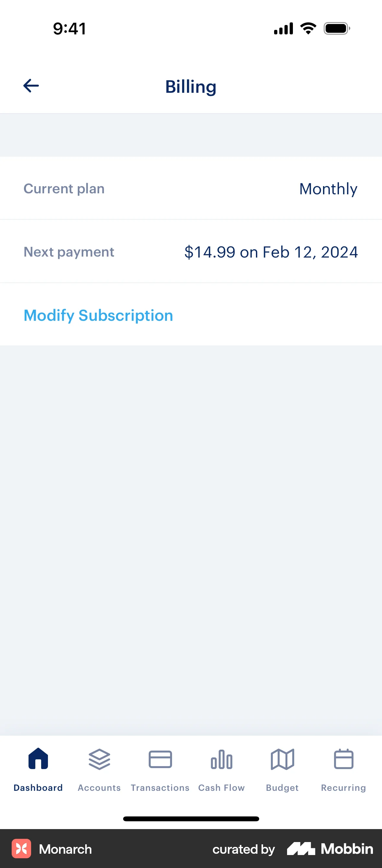This screenshot has width=382, height=868.
Task: Tap the Cash Flow bar chart icon
Action: (222, 759)
